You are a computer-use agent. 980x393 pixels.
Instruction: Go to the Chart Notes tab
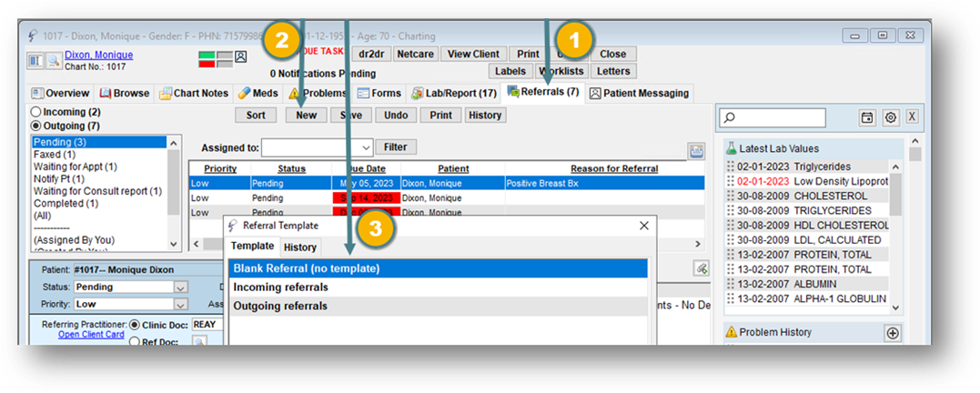[x=194, y=93]
